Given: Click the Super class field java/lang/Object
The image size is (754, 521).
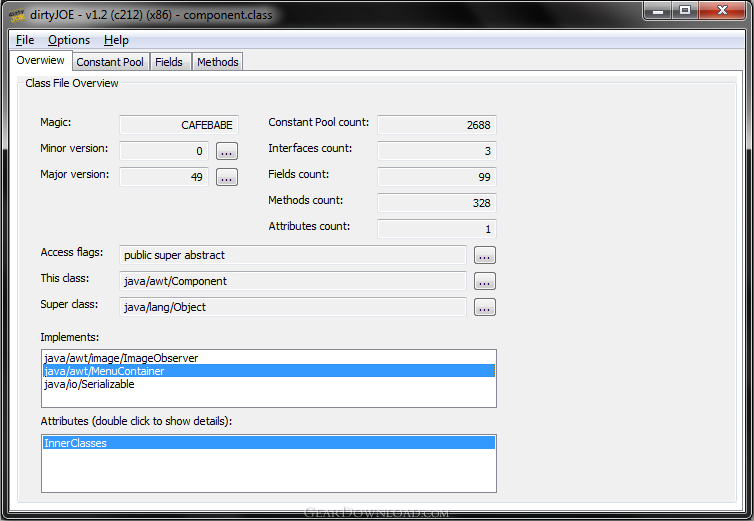Looking at the screenshot, I should pos(293,307).
